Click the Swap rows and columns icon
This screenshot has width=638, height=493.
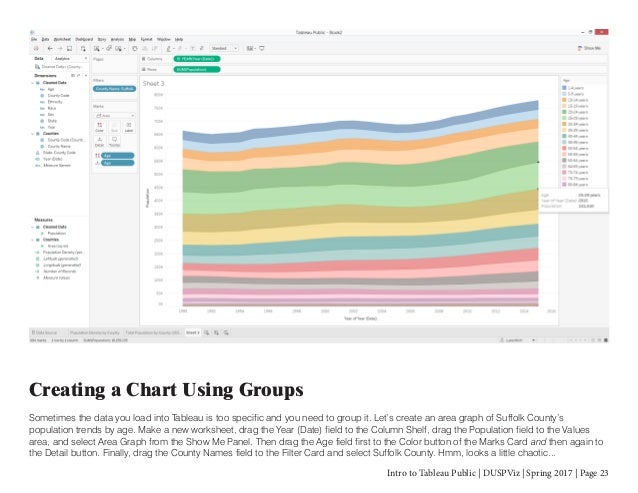click(135, 48)
